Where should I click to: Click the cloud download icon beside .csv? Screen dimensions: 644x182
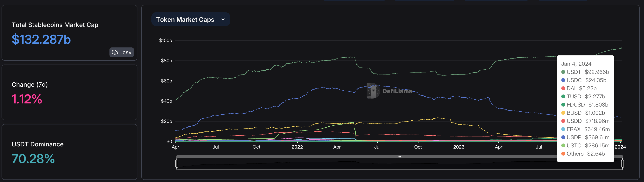pyautogui.click(x=115, y=52)
